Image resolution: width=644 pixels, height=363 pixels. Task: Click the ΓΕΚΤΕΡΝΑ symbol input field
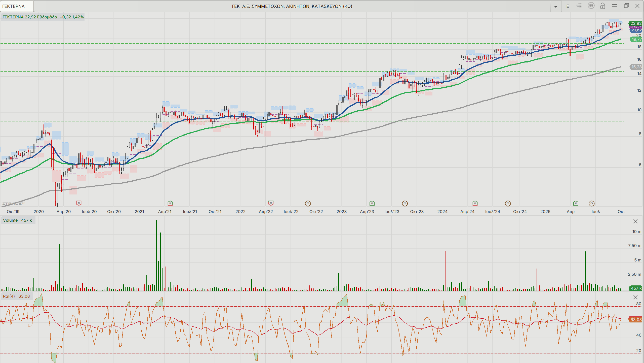pos(17,6)
